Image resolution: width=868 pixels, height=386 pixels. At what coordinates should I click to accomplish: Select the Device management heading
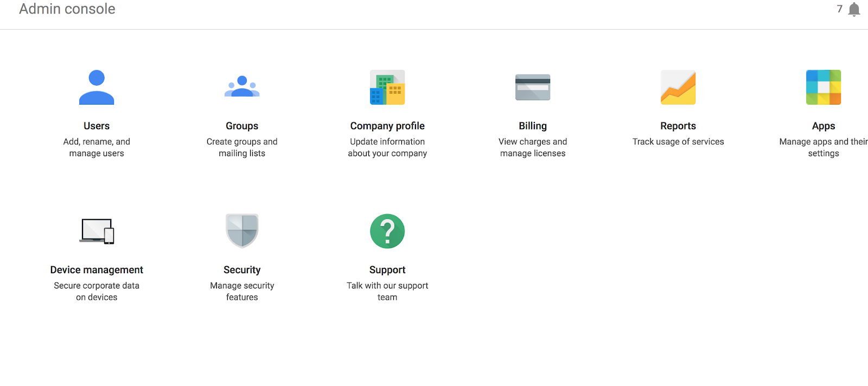[x=97, y=270]
